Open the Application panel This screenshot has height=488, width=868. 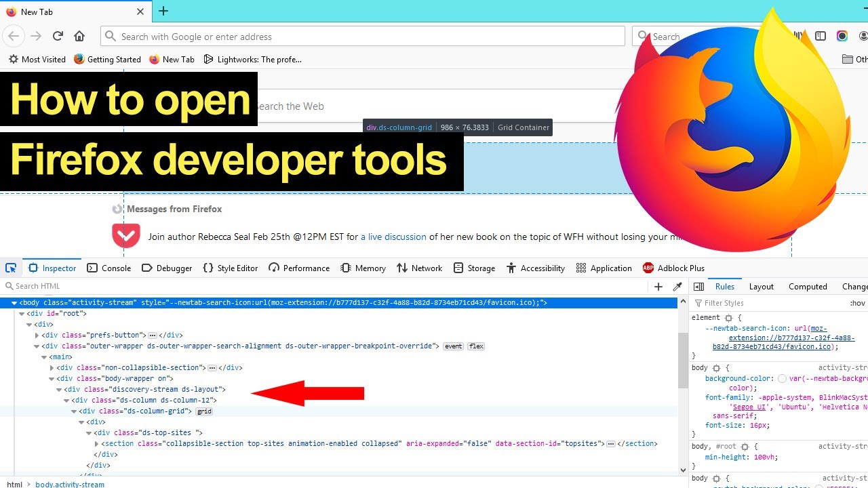[x=604, y=268]
